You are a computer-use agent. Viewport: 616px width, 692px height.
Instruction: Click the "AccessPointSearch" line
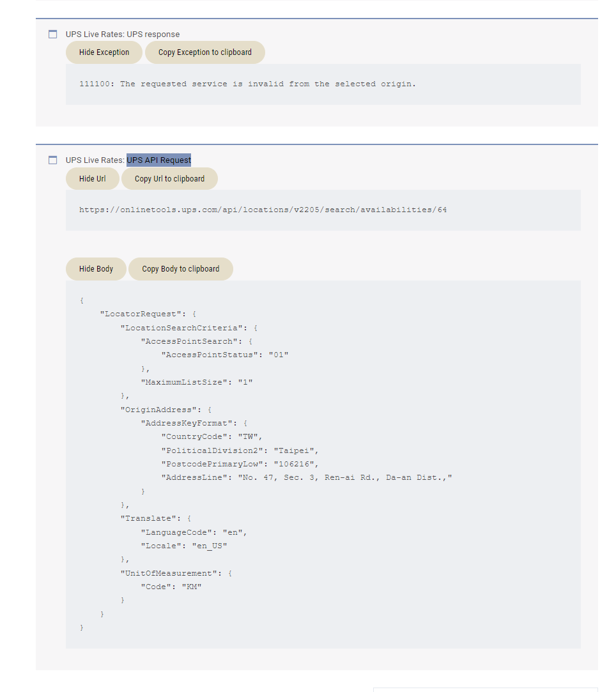(x=197, y=342)
